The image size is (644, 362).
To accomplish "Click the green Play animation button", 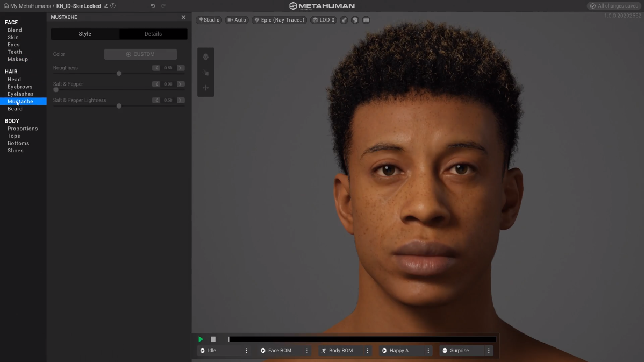I will pos(201,339).
